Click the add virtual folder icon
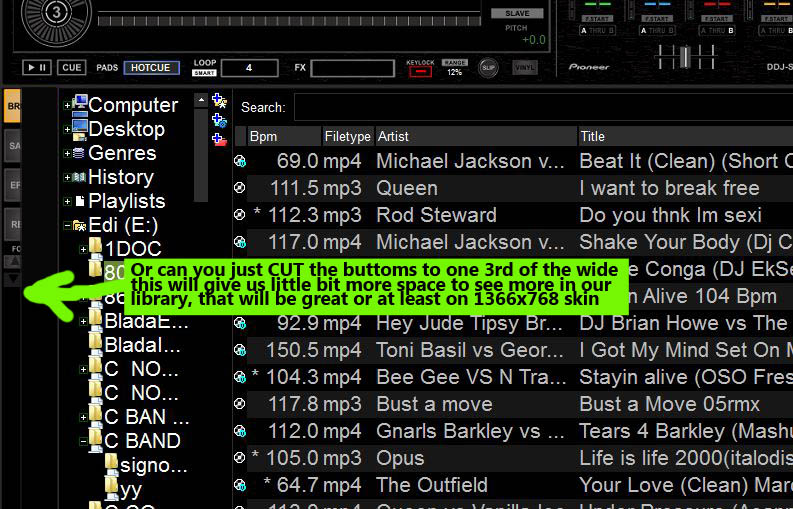 click(x=219, y=139)
